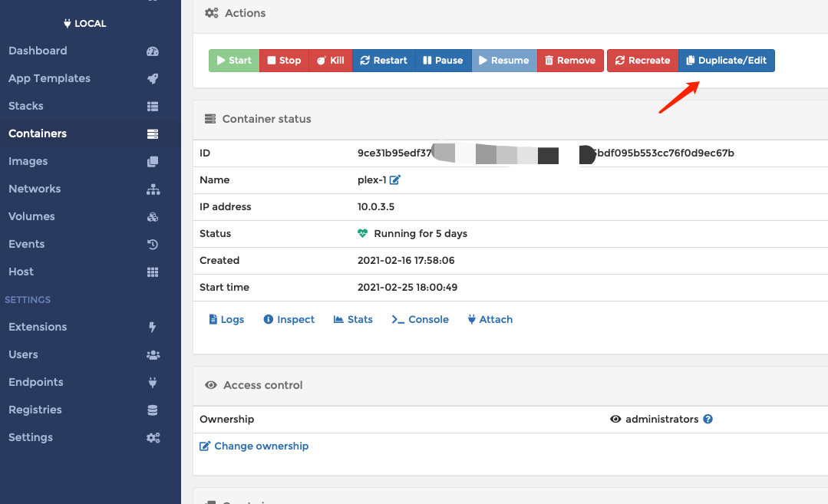This screenshot has height=504, width=828.
Task: Click the Host grid icon
Action: point(153,272)
